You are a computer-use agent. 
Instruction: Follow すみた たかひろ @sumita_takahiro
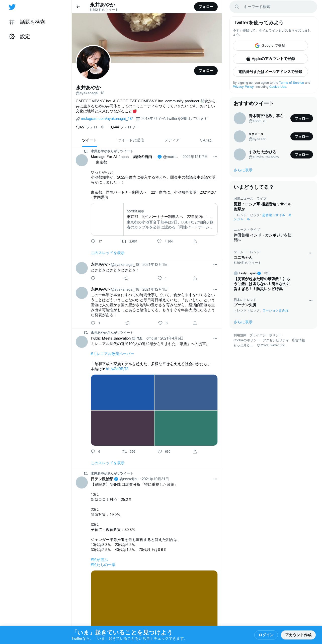pos(302,154)
